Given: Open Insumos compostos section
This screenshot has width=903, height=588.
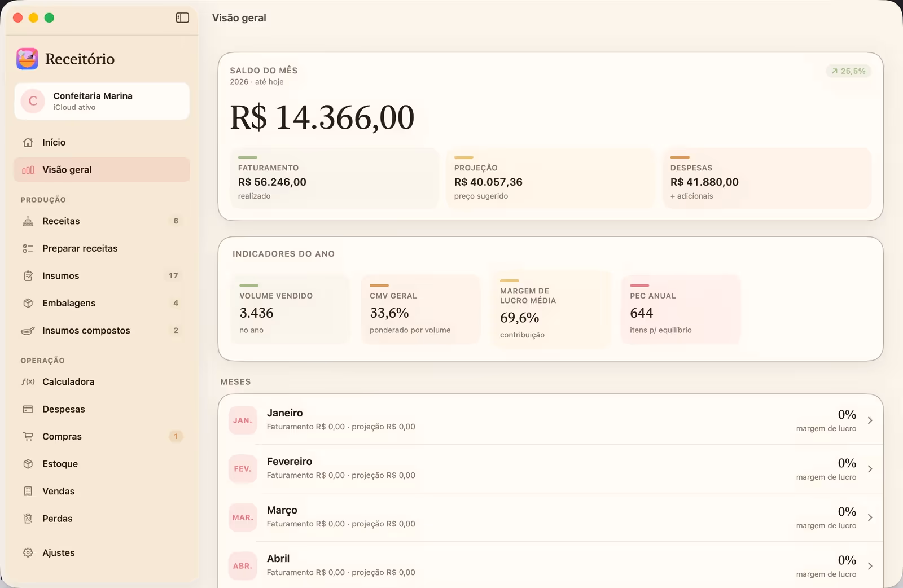Looking at the screenshot, I should [x=102, y=331].
